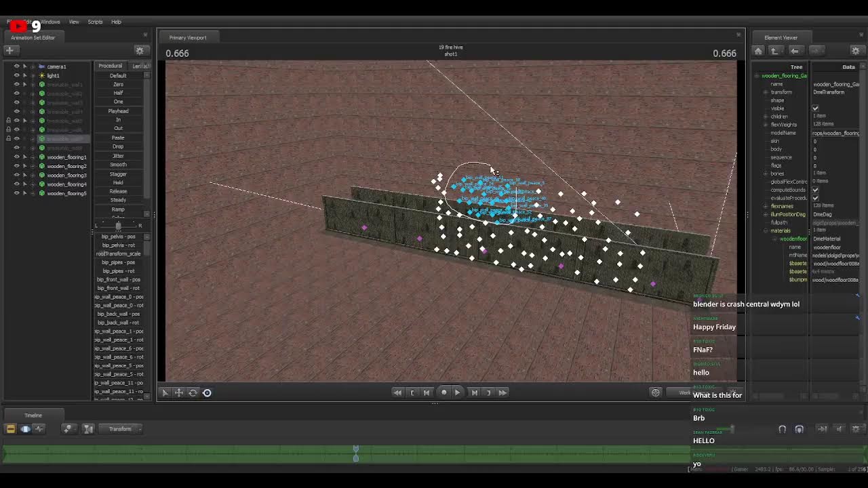The height and width of the screenshot is (488, 868).
Task: Expand the flexWeights node in Element Viewer
Action: coord(765,125)
